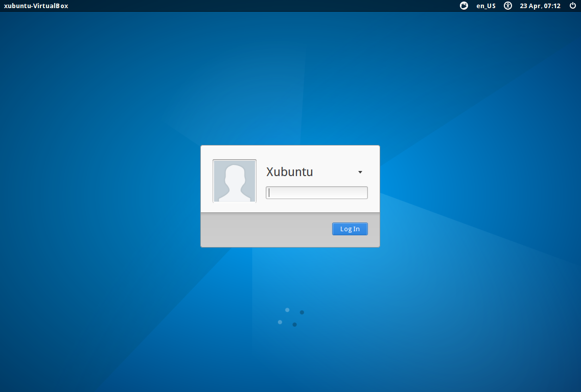Screen dimensions: 581x392
Task: Click the clock icon area in the panel
Action: pos(539,6)
